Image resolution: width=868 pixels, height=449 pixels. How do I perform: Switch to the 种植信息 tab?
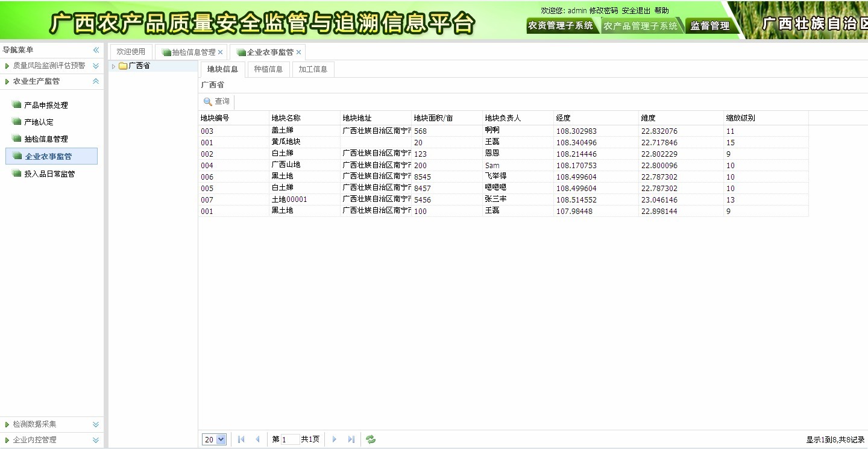point(268,69)
